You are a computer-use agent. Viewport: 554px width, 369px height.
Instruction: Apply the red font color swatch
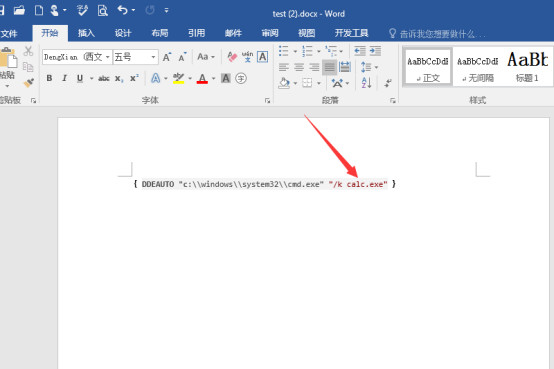click(x=202, y=78)
